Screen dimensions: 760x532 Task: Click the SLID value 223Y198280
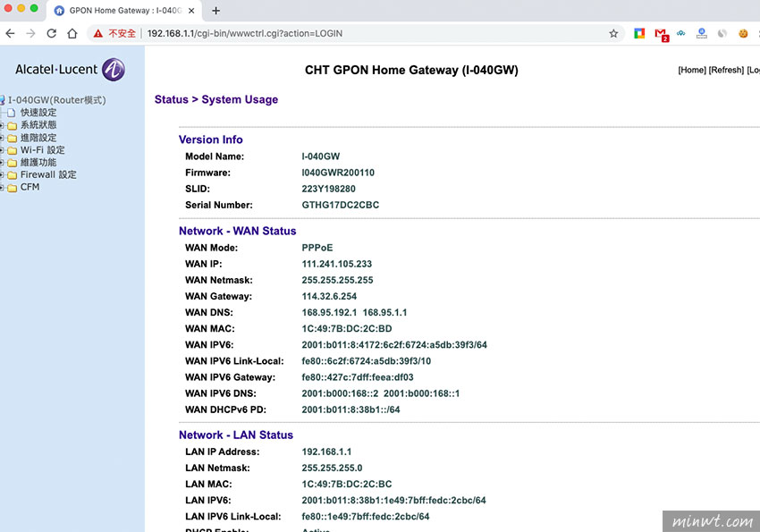coord(329,189)
